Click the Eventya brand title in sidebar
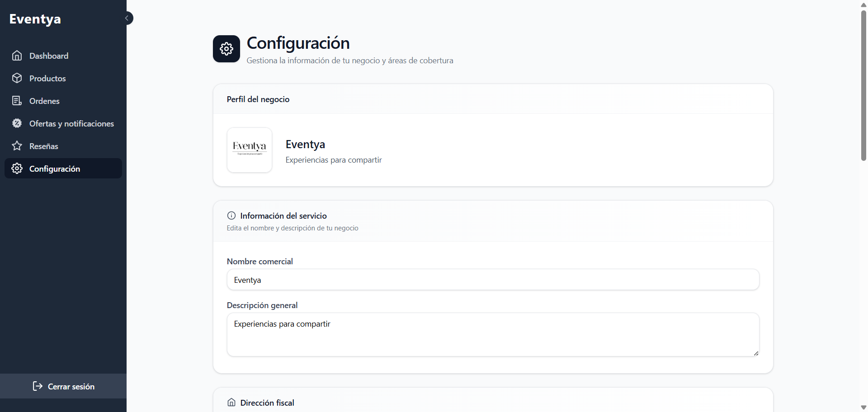The image size is (868, 412). [x=35, y=19]
